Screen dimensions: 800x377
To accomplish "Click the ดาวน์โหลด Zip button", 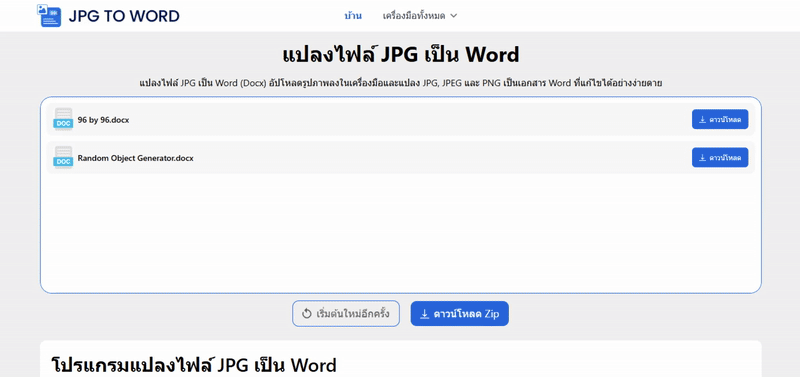I will point(460,314).
